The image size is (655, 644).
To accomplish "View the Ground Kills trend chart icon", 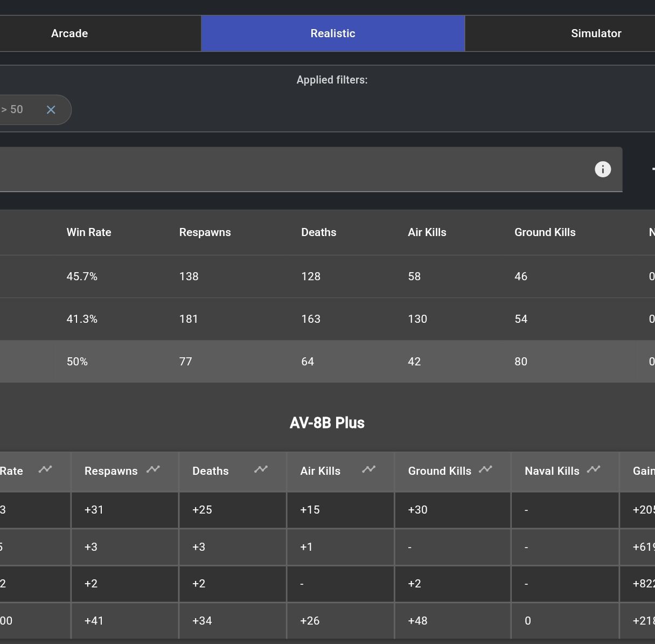I will (485, 469).
